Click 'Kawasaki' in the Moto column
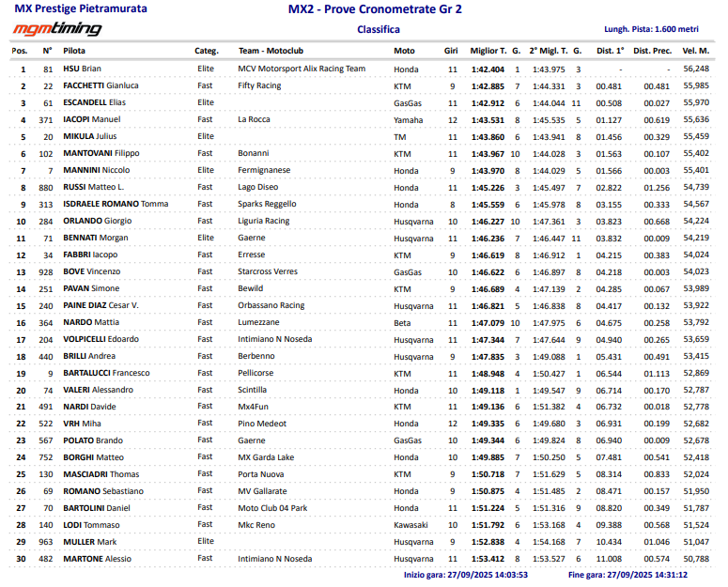This screenshot has height=587, width=728. click(x=410, y=525)
